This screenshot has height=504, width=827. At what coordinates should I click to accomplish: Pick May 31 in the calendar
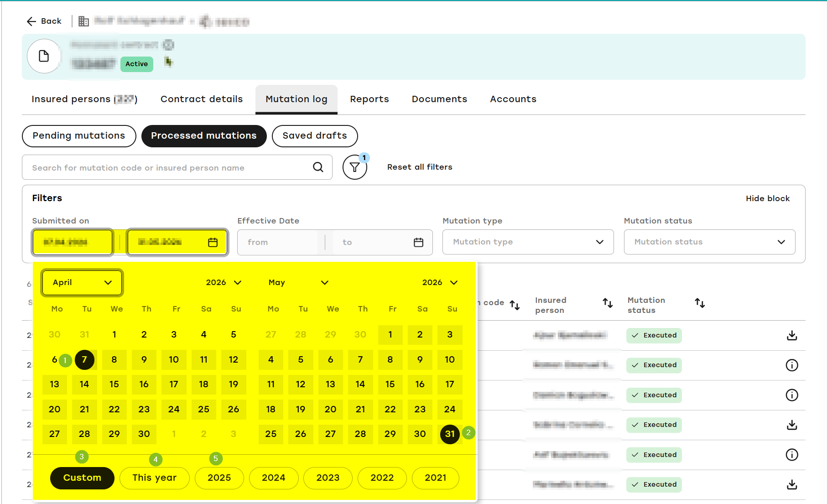(450, 434)
